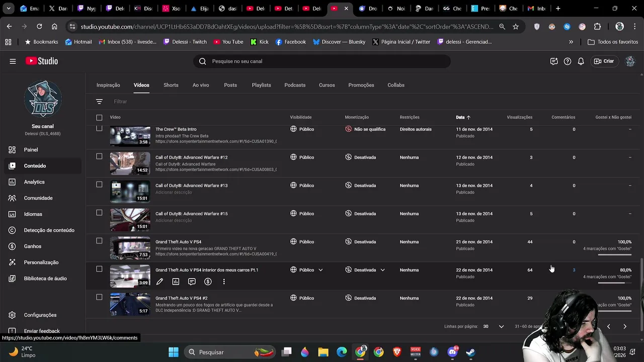
Task: Open the new tab plus button
Action: point(558,9)
